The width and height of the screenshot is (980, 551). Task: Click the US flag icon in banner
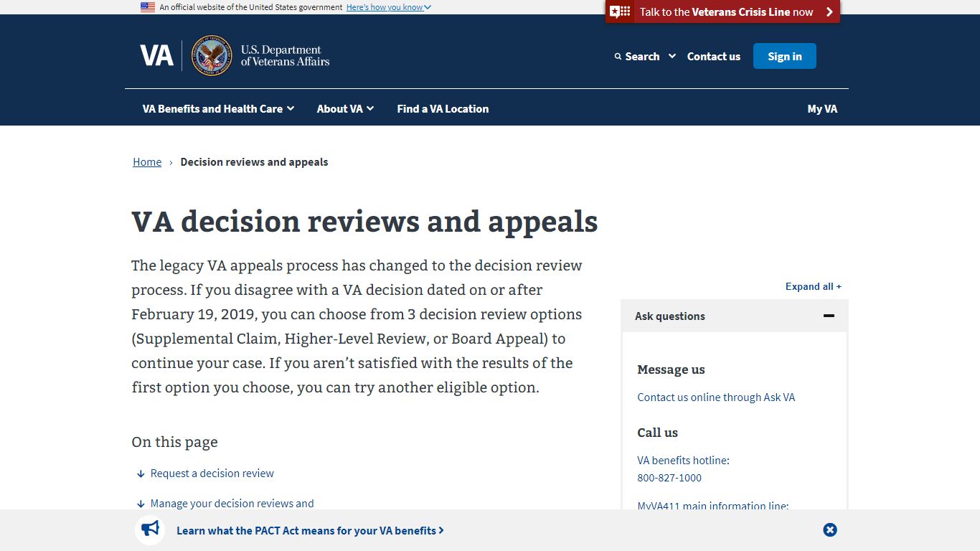(148, 7)
